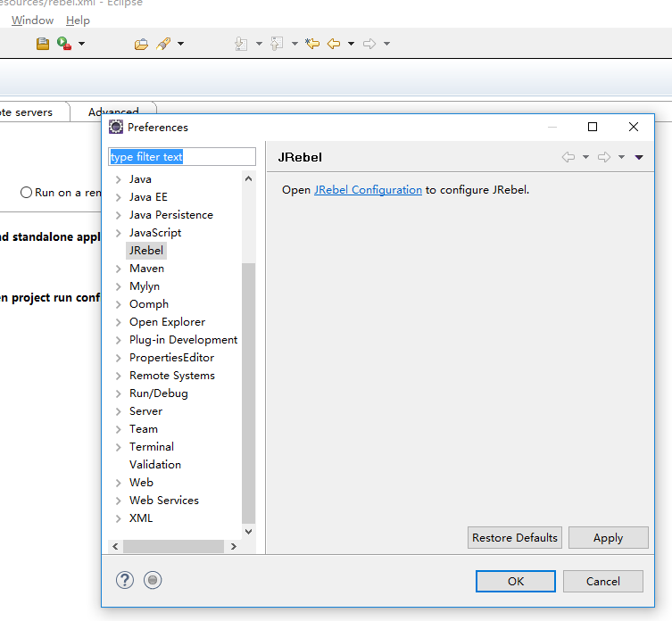Expand the Java tree node

pyautogui.click(x=119, y=179)
